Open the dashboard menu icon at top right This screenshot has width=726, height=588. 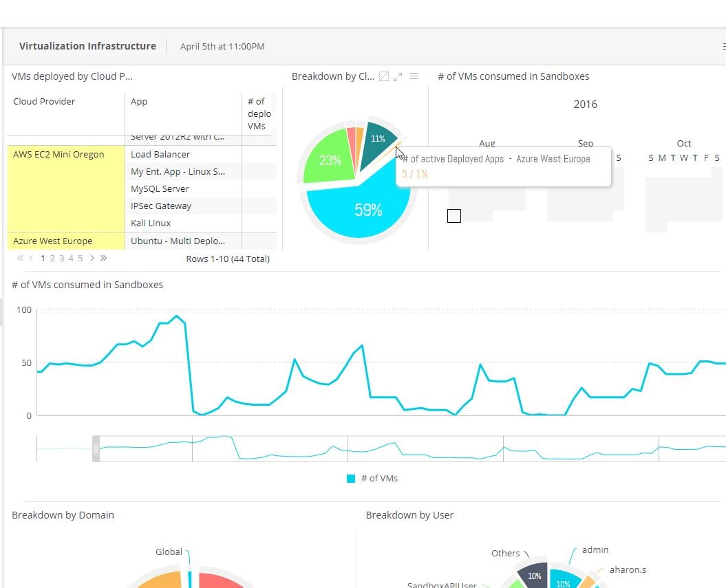tap(723, 46)
